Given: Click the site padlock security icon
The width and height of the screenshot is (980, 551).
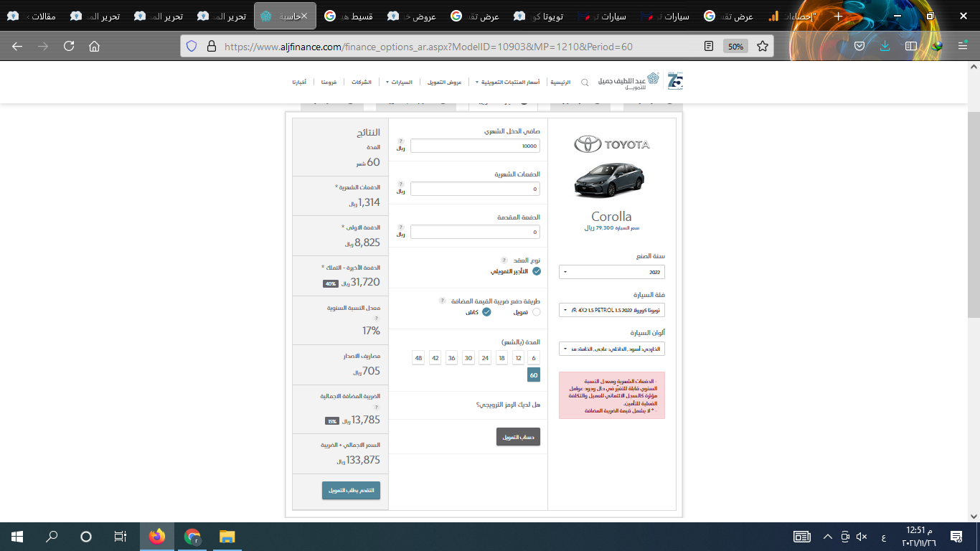Looking at the screenshot, I should point(211,46).
